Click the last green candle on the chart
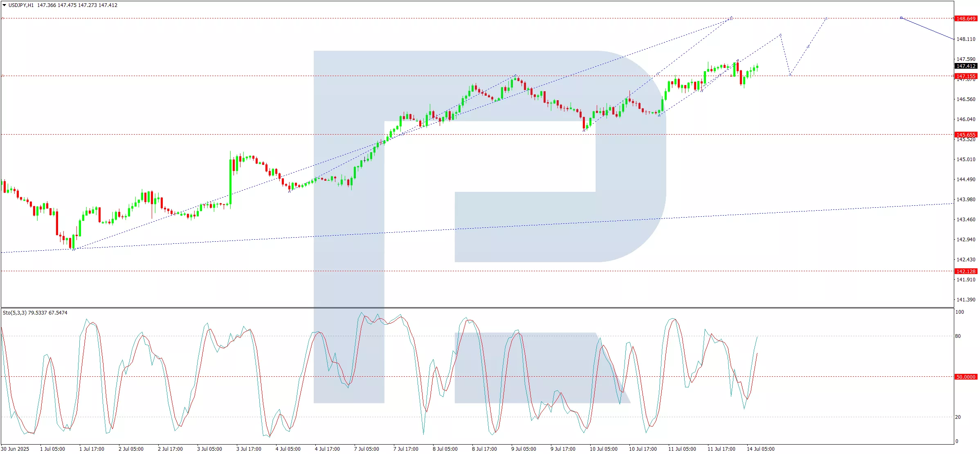980x454 pixels. point(757,67)
